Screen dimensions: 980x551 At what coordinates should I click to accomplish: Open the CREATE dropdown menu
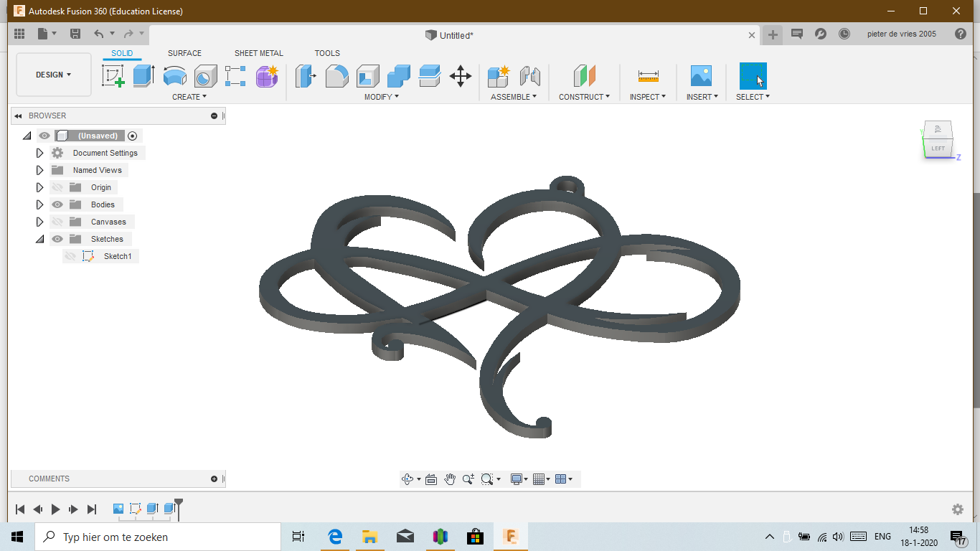(189, 97)
